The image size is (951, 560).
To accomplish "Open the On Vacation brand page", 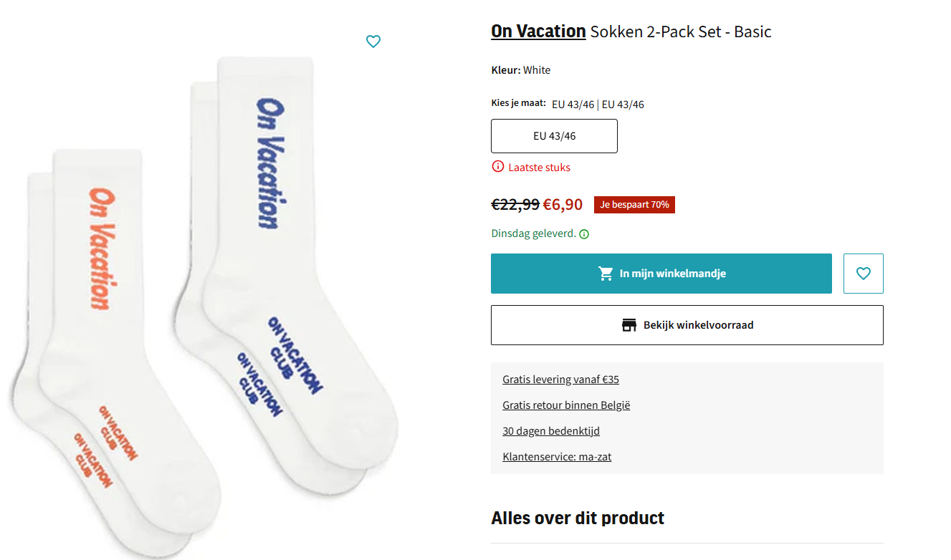I will point(538,31).
